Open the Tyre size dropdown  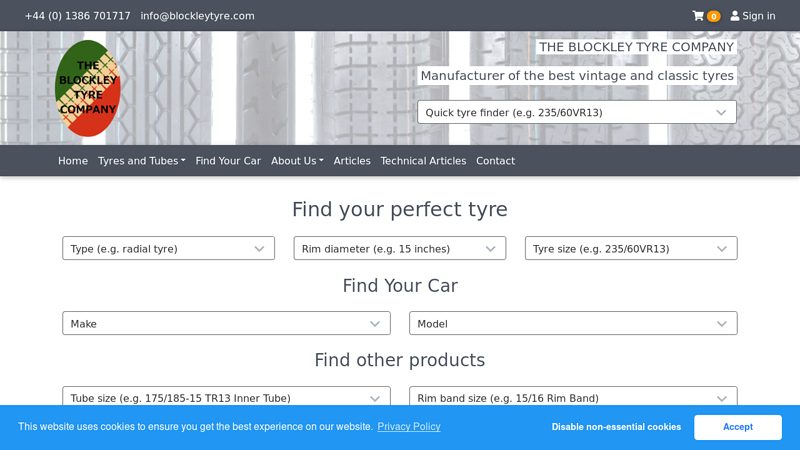pyautogui.click(x=631, y=248)
